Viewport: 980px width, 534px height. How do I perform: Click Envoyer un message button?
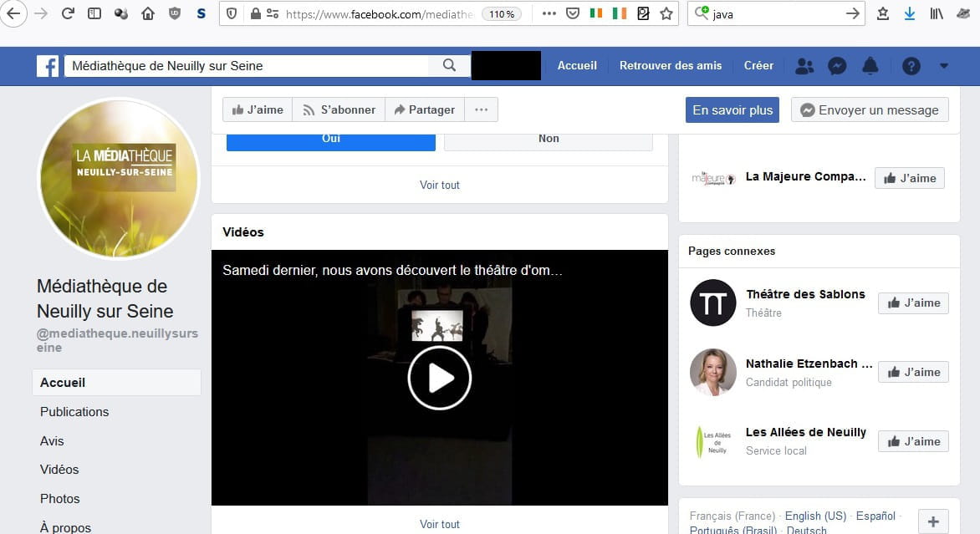[870, 110]
